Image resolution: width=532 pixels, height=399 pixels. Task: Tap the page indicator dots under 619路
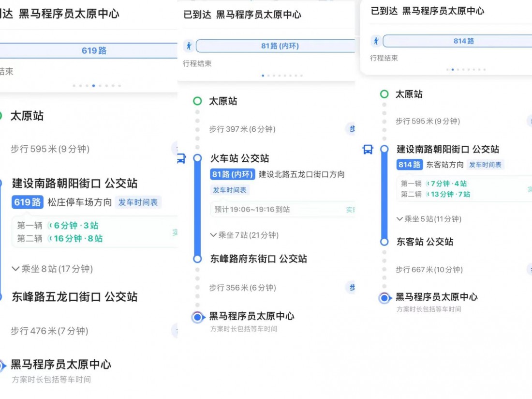coord(97,86)
